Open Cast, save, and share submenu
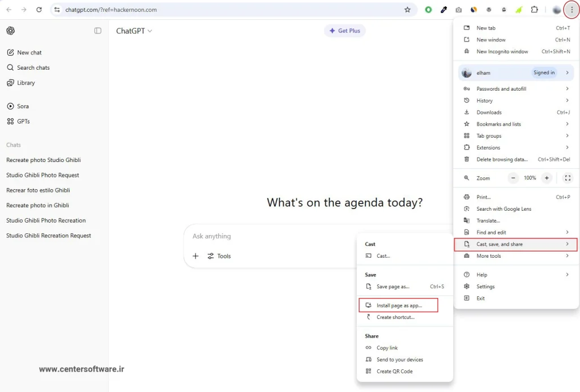Viewport: 580px width, 392px height. [516, 244]
